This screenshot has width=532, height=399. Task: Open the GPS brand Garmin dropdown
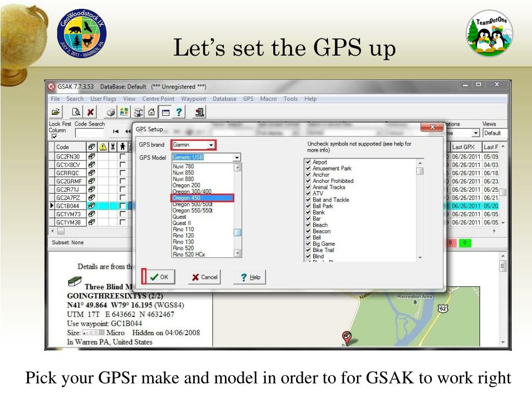point(211,145)
